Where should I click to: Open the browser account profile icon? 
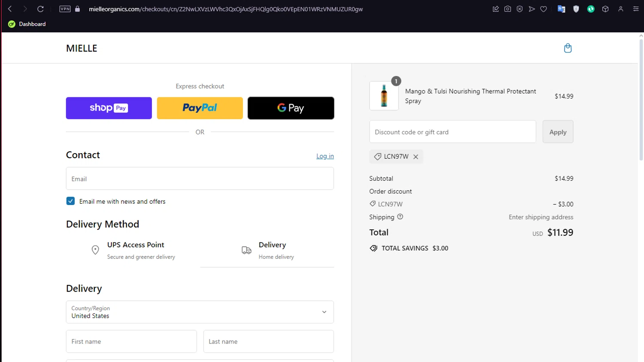(x=620, y=9)
